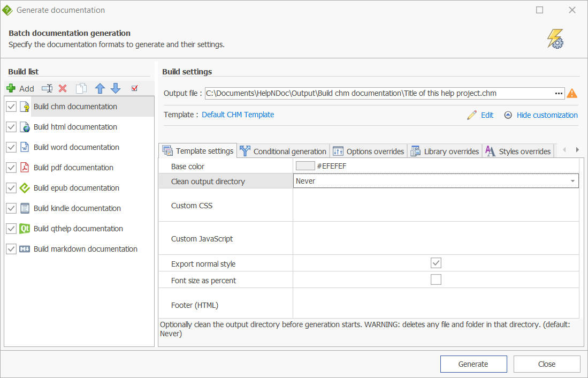Select Build markdown documentation row

[x=80, y=249]
